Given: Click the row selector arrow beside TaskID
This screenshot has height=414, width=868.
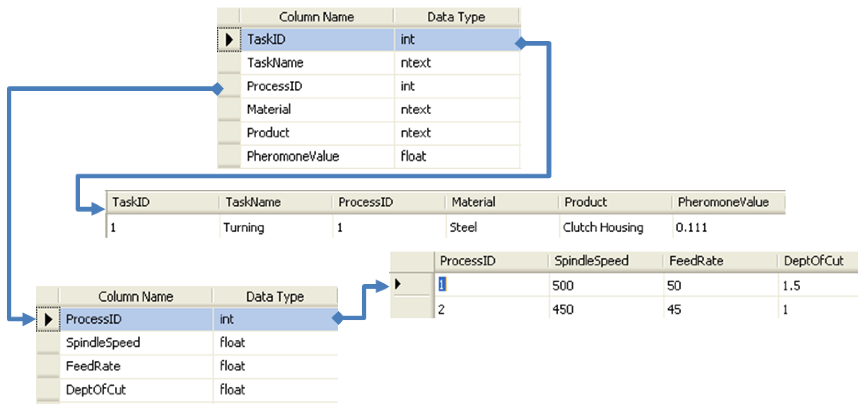Looking at the screenshot, I should [x=229, y=40].
